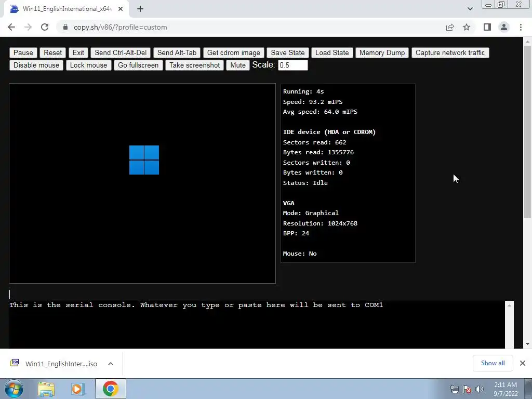Click the 'Running: 4s' line
The width and height of the screenshot is (532, 399).
pyautogui.click(x=303, y=91)
